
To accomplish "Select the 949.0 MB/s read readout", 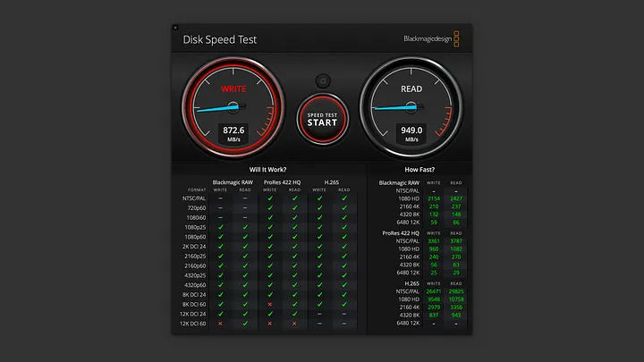I will pyautogui.click(x=411, y=134).
